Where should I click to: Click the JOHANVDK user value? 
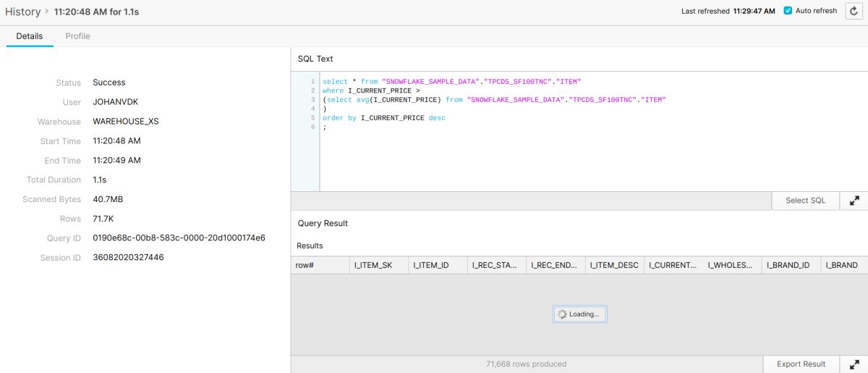click(116, 102)
